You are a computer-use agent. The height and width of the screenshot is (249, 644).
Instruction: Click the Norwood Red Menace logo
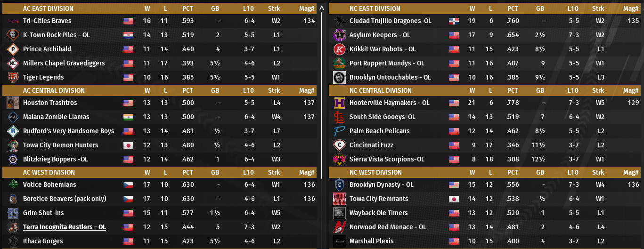339,227
